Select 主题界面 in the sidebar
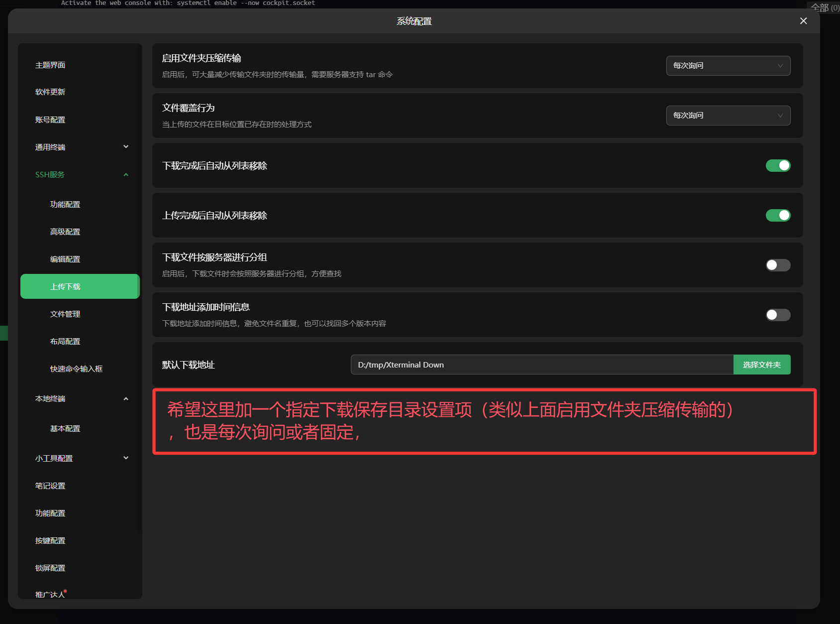The image size is (840, 624). (x=50, y=64)
